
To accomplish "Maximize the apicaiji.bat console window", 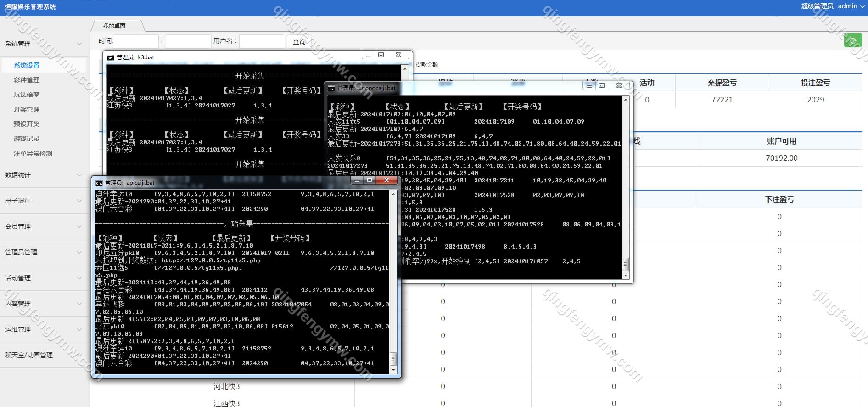I will tap(370, 181).
